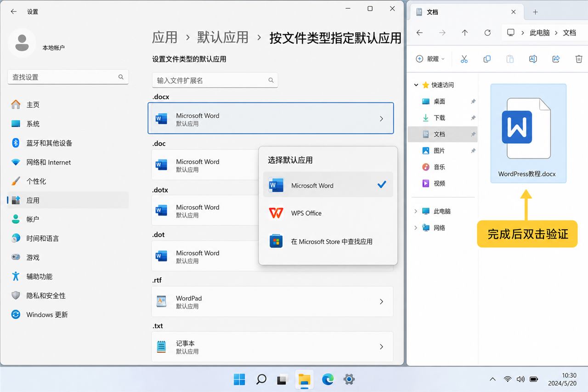Image resolution: width=588 pixels, height=392 pixels.
Task: Open 系统 settings category
Action: (x=68, y=124)
